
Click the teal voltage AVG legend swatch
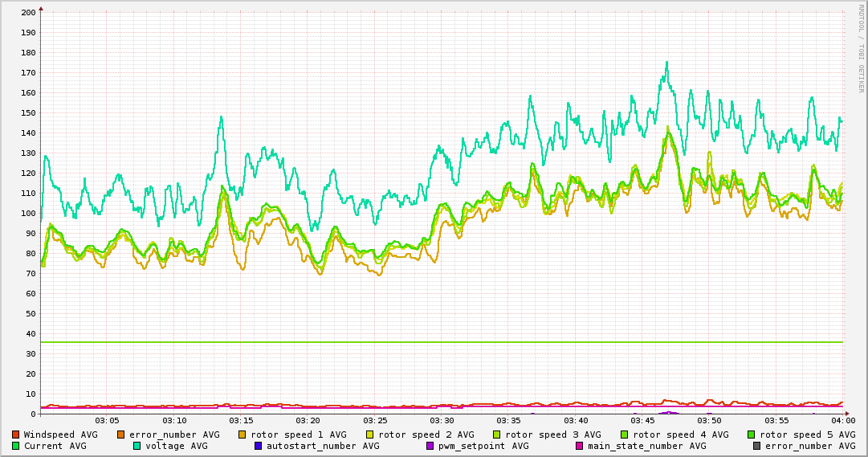click(x=137, y=446)
